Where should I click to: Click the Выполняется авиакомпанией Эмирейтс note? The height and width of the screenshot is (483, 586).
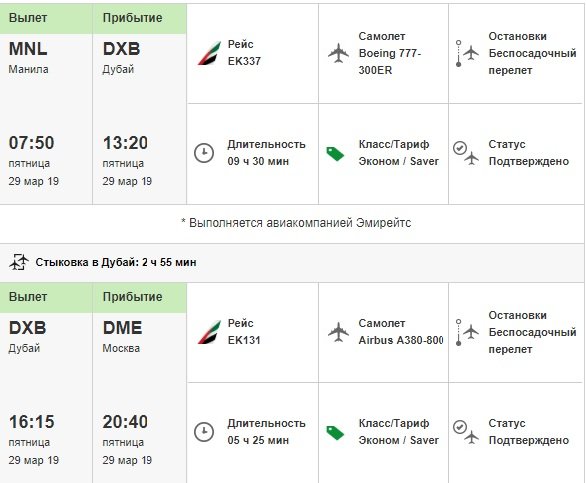(x=296, y=223)
